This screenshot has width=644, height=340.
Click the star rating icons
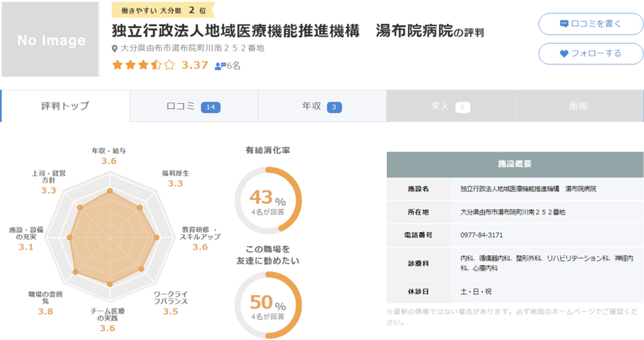(x=143, y=65)
